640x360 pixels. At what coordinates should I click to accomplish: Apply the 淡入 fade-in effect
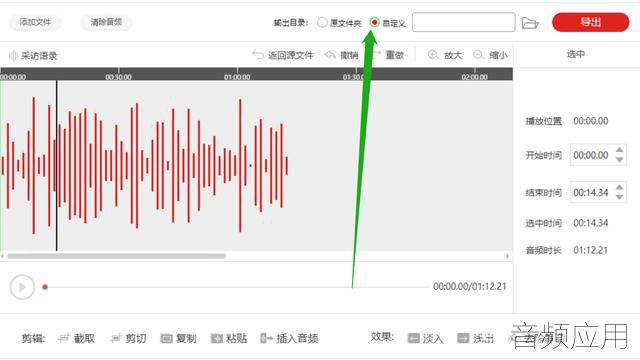tap(425, 338)
